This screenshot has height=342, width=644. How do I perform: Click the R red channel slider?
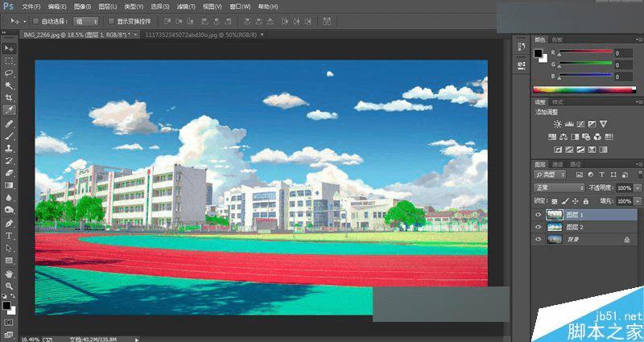(x=585, y=52)
